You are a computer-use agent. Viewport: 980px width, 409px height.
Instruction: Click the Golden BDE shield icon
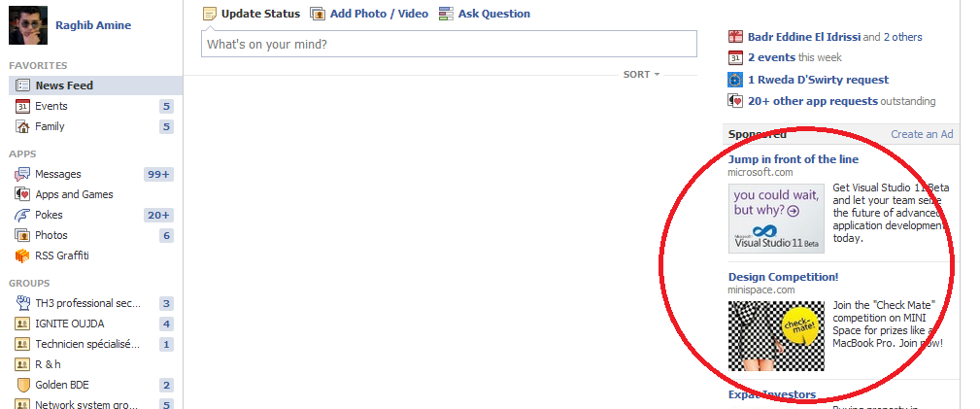pyautogui.click(x=23, y=386)
